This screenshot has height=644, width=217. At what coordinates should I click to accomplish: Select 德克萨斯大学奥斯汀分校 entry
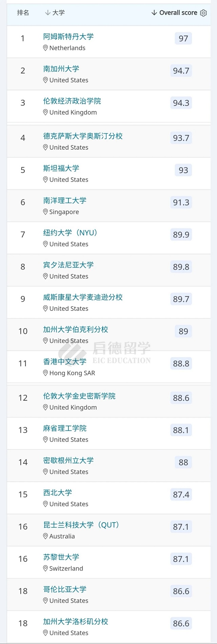click(x=83, y=136)
